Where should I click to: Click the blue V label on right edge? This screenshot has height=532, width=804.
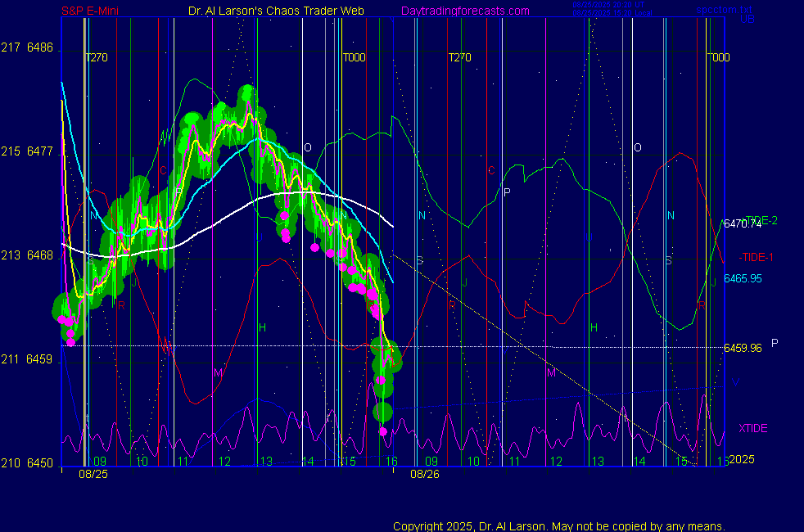734,383
